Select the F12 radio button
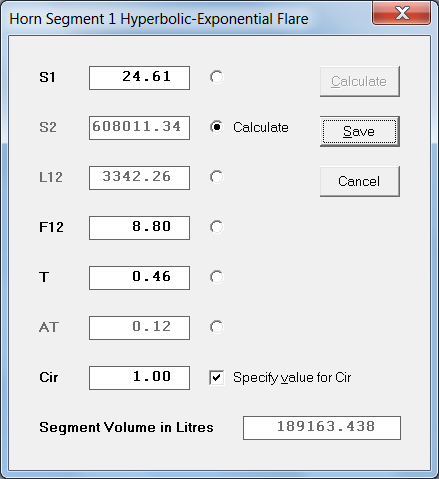This screenshot has width=439, height=479. (217, 227)
